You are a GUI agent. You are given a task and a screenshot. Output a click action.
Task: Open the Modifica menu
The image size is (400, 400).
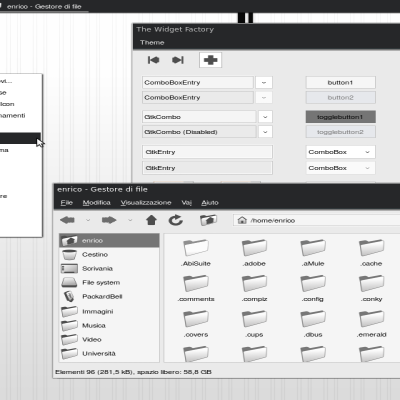coord(96,203)
